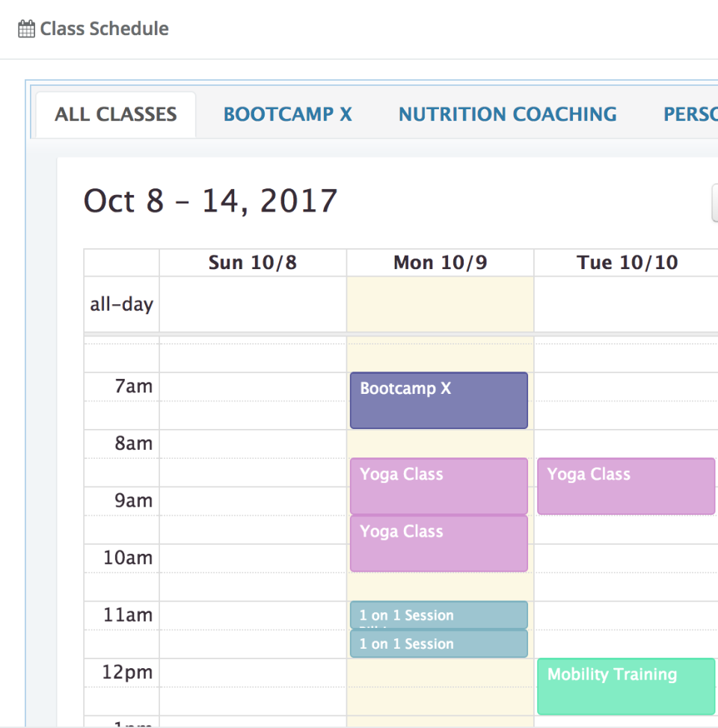Image resolution: width=718 pixels, height=728 pixels.
Task: Select the lower 1 on 1 Session event
Action: coord(439,644)
